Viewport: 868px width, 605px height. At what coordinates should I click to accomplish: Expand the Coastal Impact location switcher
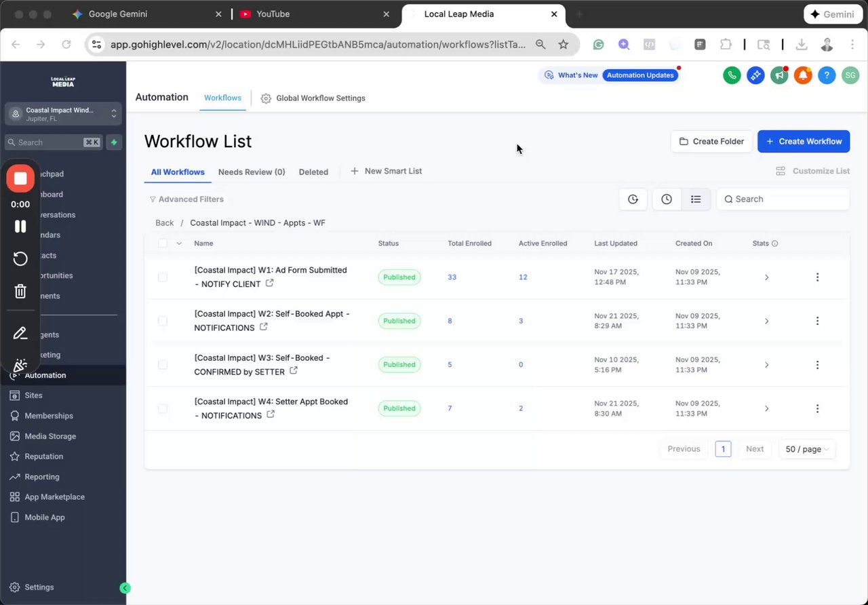click(x=63, y=114)
